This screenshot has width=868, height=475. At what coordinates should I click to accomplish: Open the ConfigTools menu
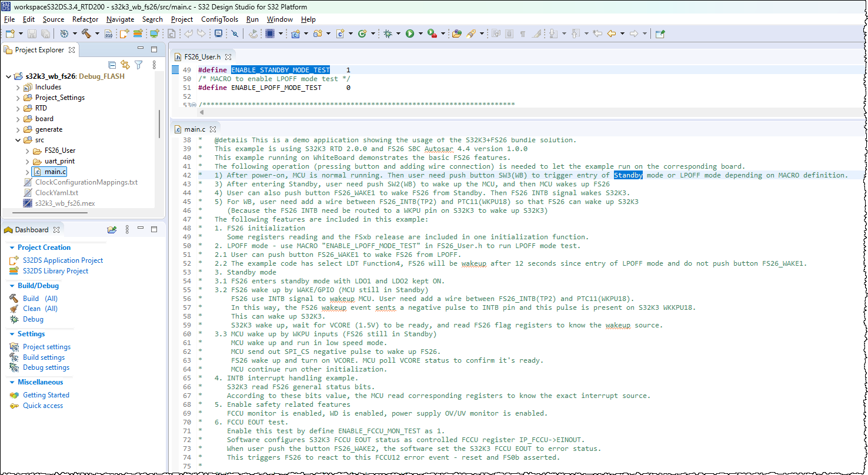pos(220,19)
